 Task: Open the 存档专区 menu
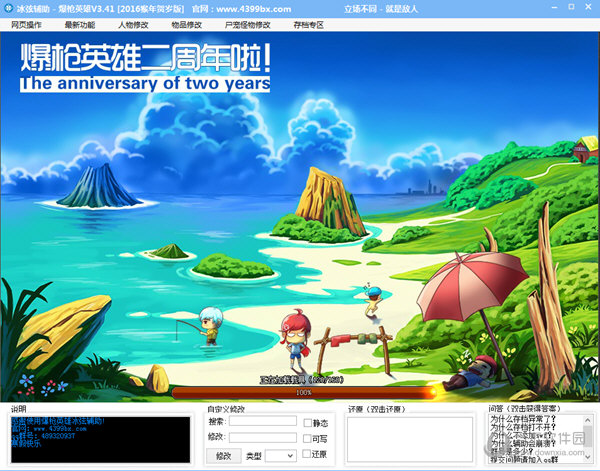click(x=308, y=25)
